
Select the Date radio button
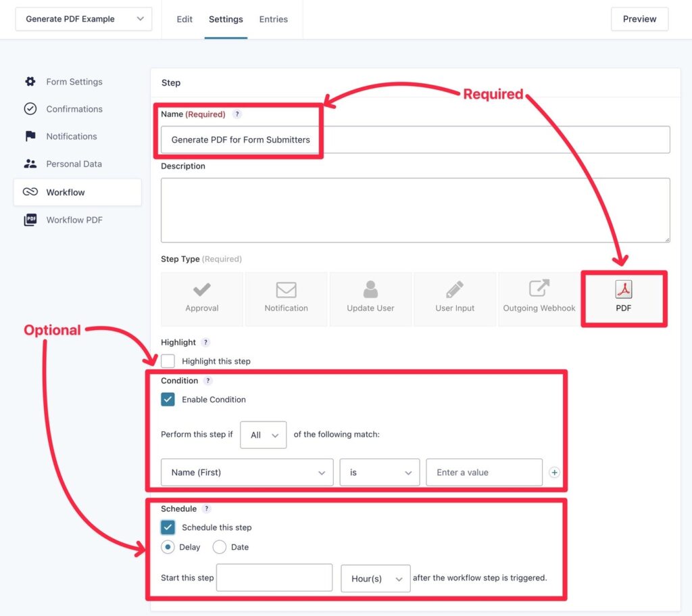[x=220, y=547]
